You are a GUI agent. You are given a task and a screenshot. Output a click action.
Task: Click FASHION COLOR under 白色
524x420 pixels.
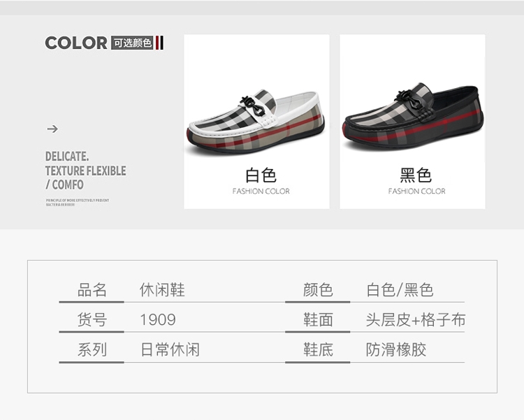click(x=261, y=191)
